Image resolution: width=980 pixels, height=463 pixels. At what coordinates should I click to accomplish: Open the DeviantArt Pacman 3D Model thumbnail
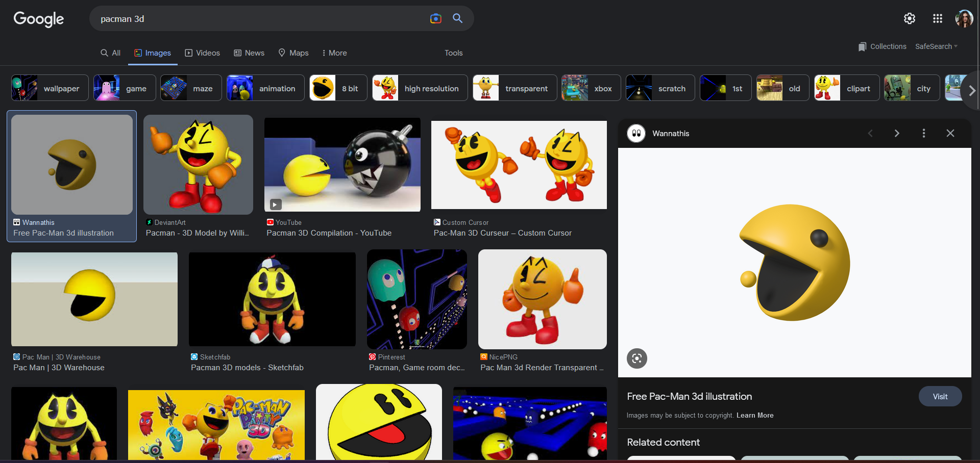(198, 164)
